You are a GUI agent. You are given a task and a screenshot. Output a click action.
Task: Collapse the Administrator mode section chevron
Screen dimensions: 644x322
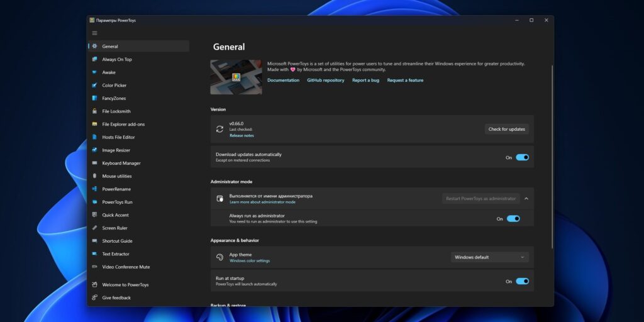[526, 199]
